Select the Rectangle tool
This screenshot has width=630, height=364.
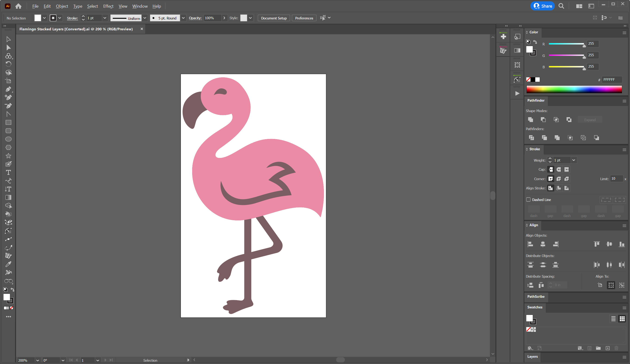coord(8,122)
